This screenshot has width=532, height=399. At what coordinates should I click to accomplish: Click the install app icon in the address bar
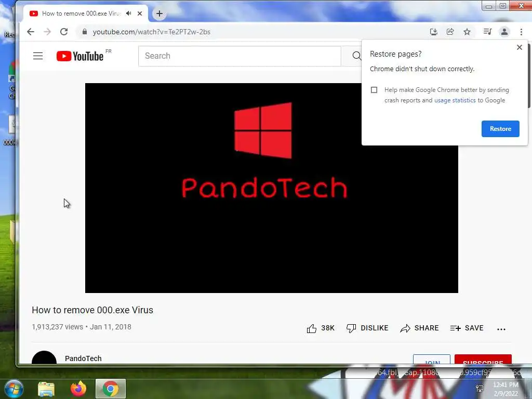pos(433,32)
